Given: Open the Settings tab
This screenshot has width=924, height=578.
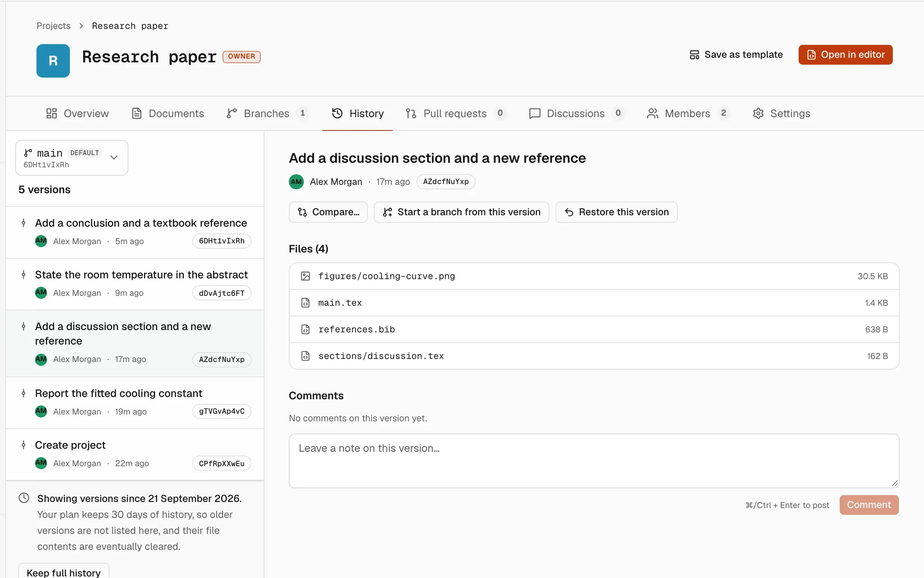Looking at the screenshot, I should point(781,114).
